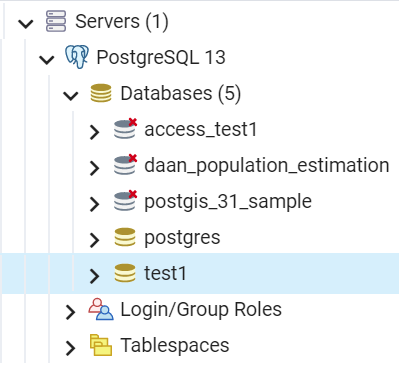Collapse the Databases (5) node
399x379 pixels.
coord(71,96)
